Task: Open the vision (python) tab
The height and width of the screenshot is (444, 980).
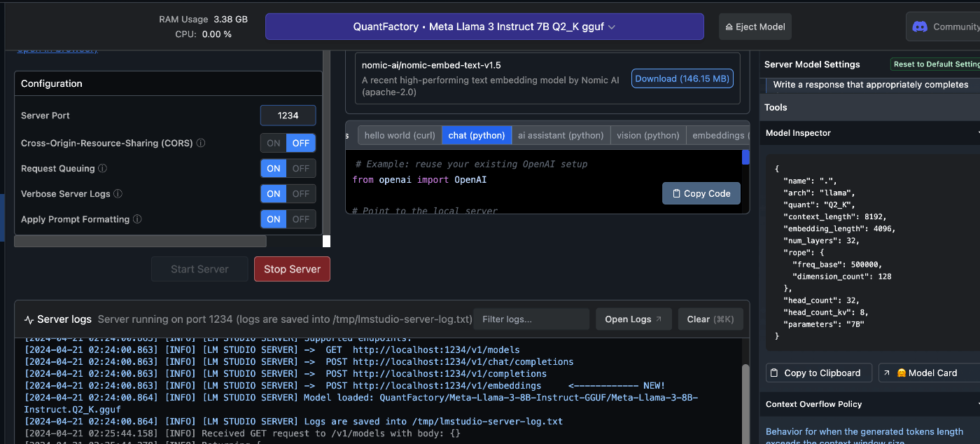Action: [648, 135]
